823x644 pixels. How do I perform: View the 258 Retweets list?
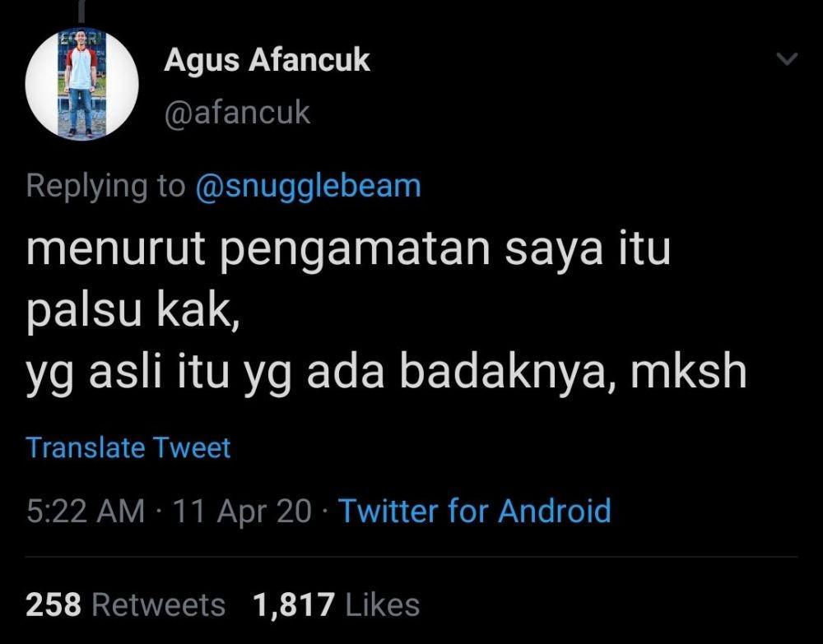tap(125, 605)
